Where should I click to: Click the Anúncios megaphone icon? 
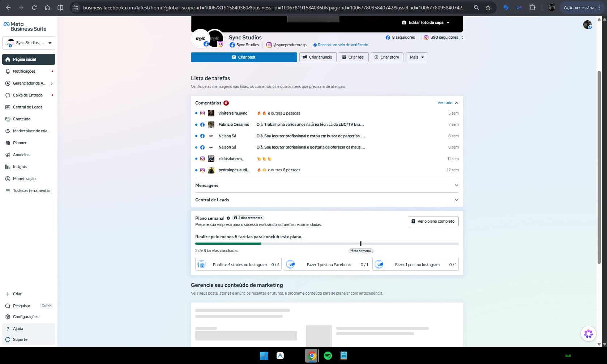click(8, 155)
